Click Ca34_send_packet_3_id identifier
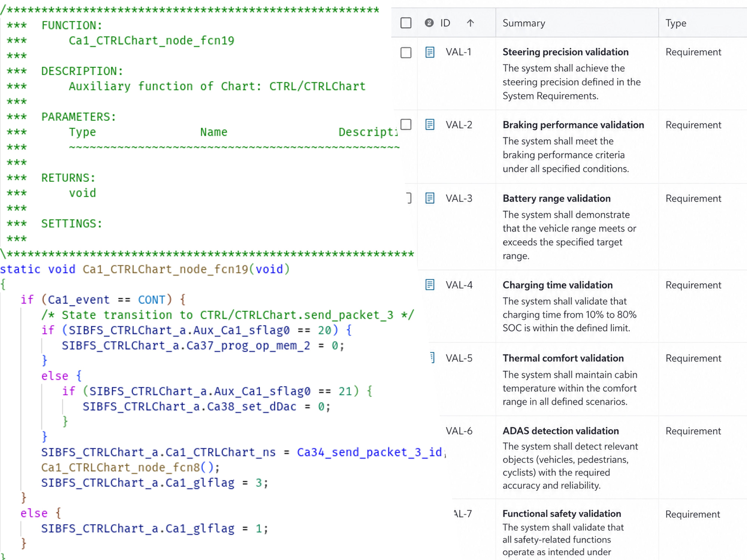This screenshot has height=560, width=747. click(369, 452)
